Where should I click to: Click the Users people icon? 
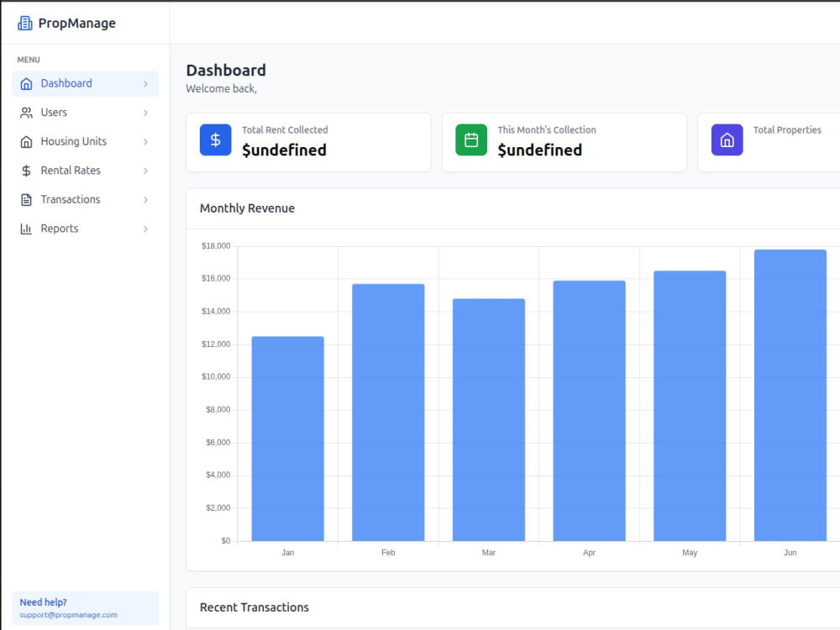tap(26, 113)
